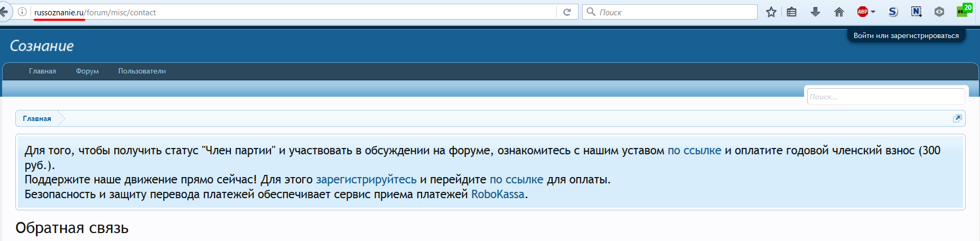Show bookmarks list icon in toolbar
The height and width of the screenshot is (241, 980).
click(x=791, y=12)
